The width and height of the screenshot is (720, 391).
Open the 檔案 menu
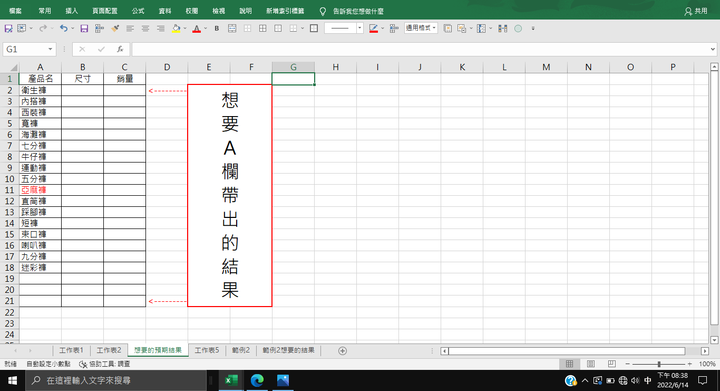(x=15, y=11)
